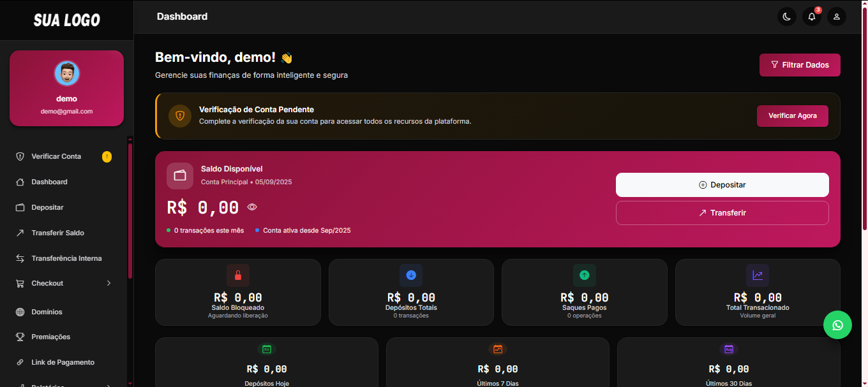Open Domínios from the globe icon
Screen dimensions: 868x387
[19, 312]
